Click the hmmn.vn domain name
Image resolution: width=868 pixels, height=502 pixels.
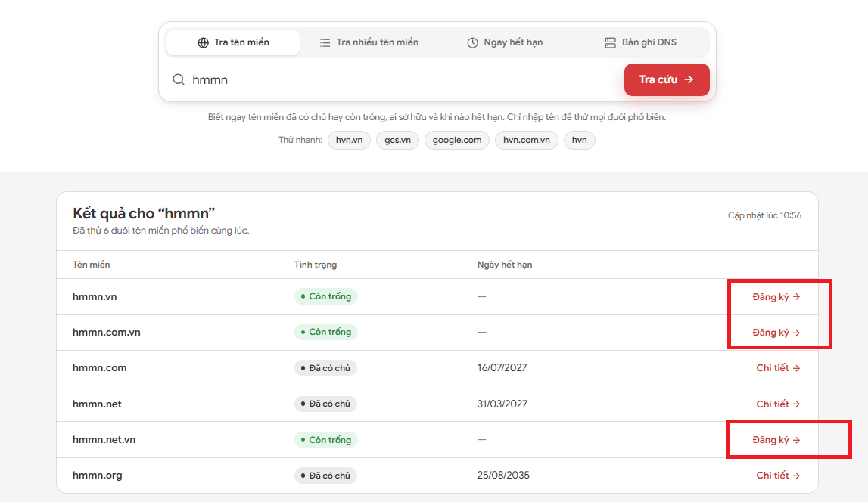point(95,297)
